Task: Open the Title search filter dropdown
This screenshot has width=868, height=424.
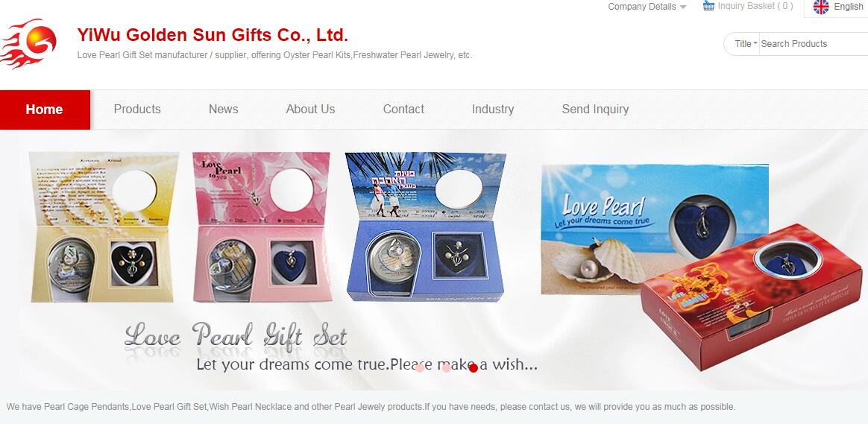Action: click(x=745, y=44)
